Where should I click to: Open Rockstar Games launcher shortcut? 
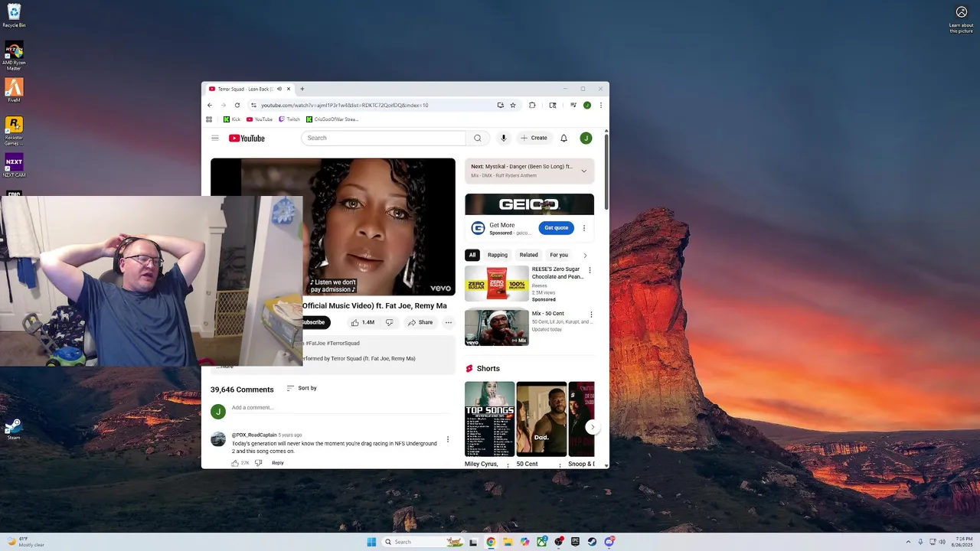[14, 131]
